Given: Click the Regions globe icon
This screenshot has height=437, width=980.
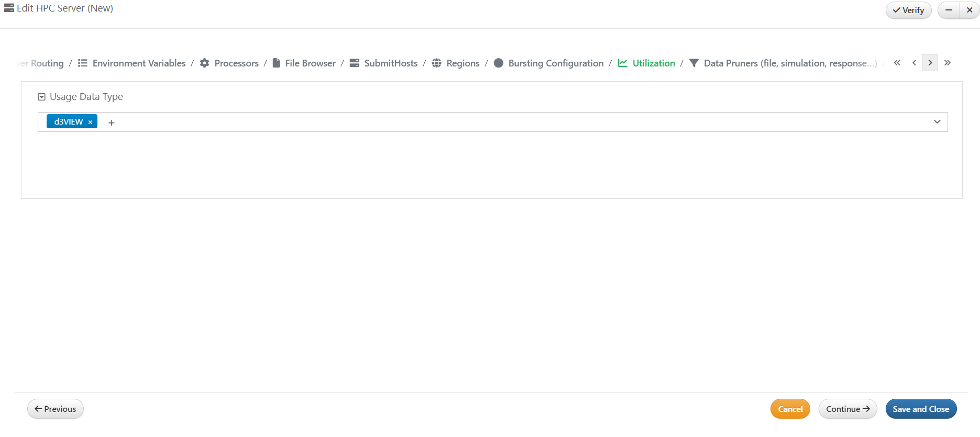Looking at the screenshot, I should click(x=436, y=63).
